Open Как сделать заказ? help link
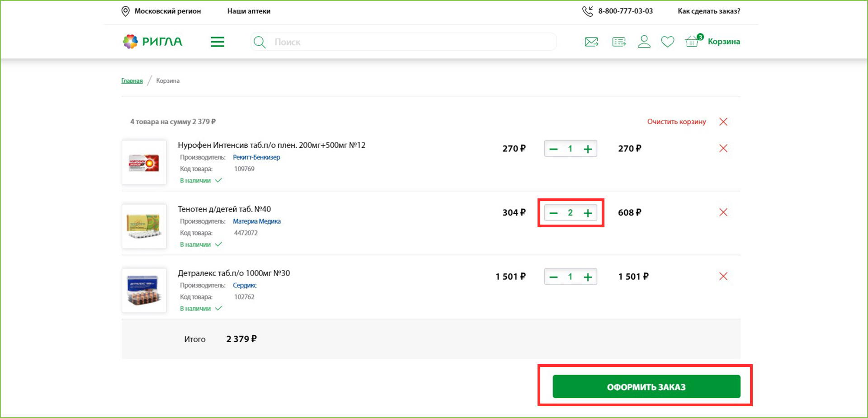The width and height of the screenshot is (868, 418). [708, 11]
